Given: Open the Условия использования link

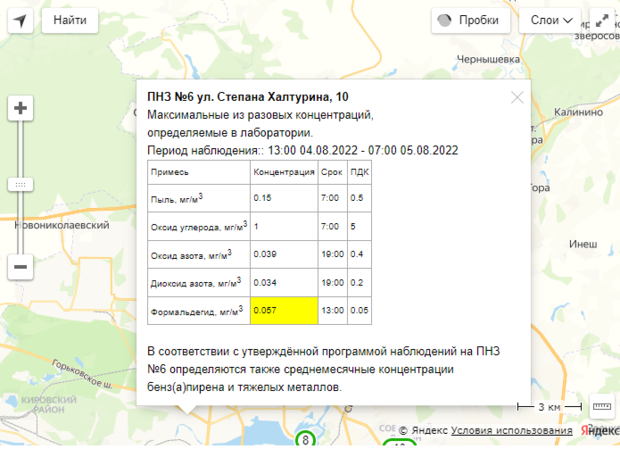Looking at the screenshot, I should click(503, 430).
